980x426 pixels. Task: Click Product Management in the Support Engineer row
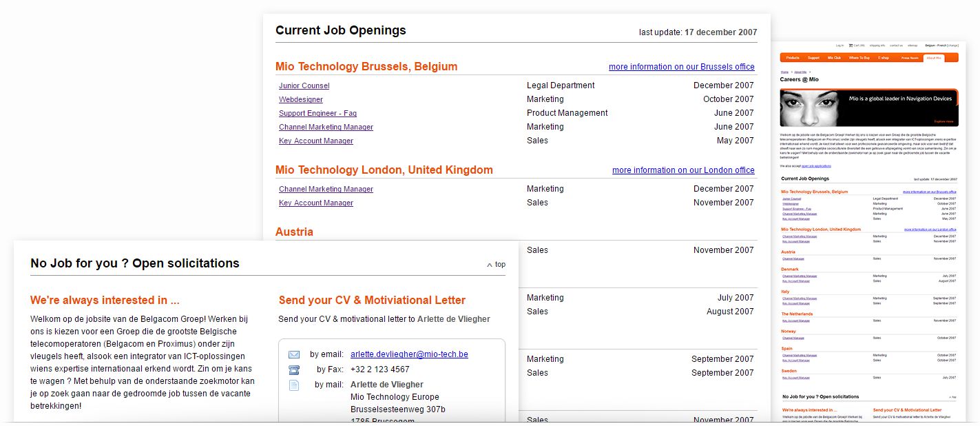tap(567, 113)
